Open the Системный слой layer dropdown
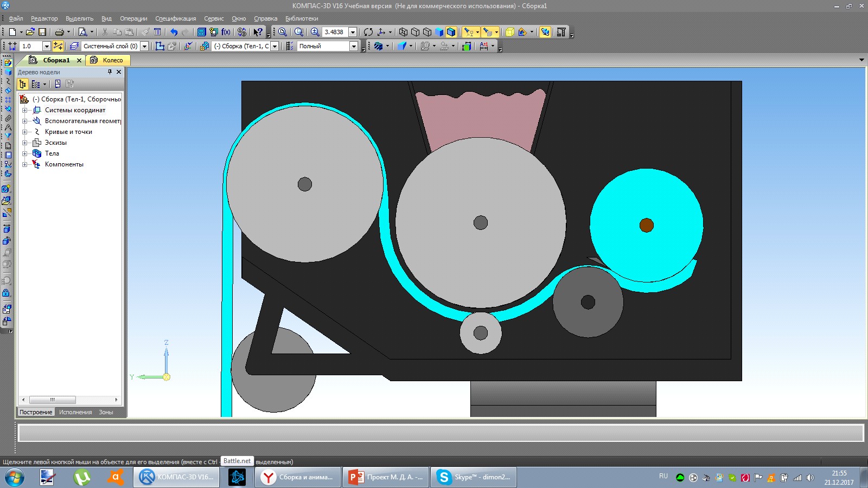The width and height of the screenshot is (868, 488). 144,46
